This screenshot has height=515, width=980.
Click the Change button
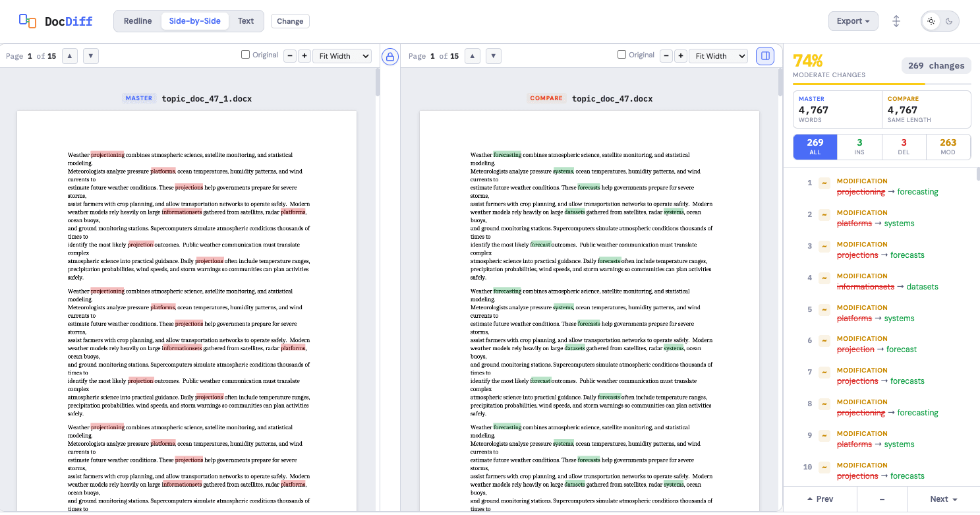click(290, 21)
